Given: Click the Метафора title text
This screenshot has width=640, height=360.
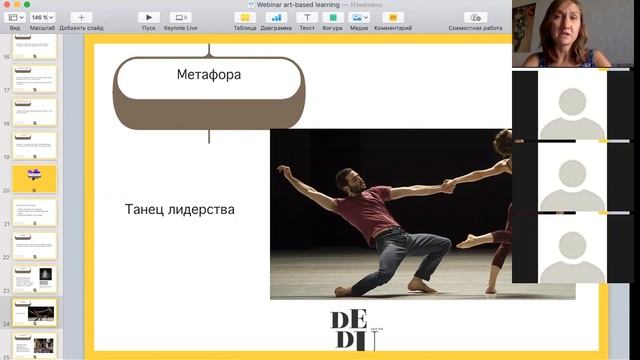Looking at the screenshot, I should click(209, 75).
